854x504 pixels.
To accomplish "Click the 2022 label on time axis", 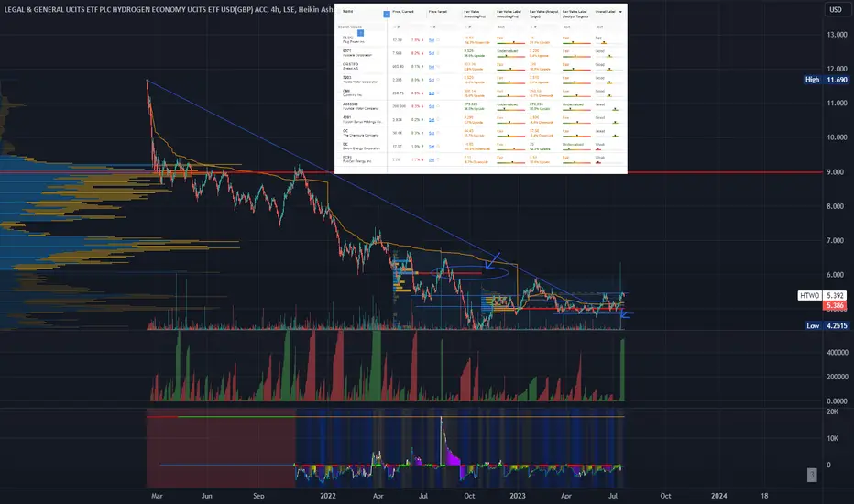I will (x=328, y=496).
